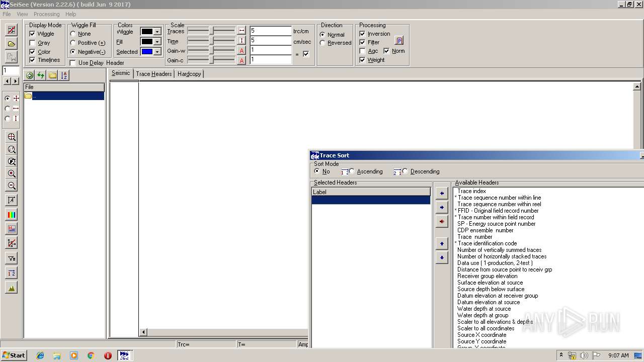The image size is (644, 362).
Task: Select Reversed direction radio button
Action: (323, 43)
